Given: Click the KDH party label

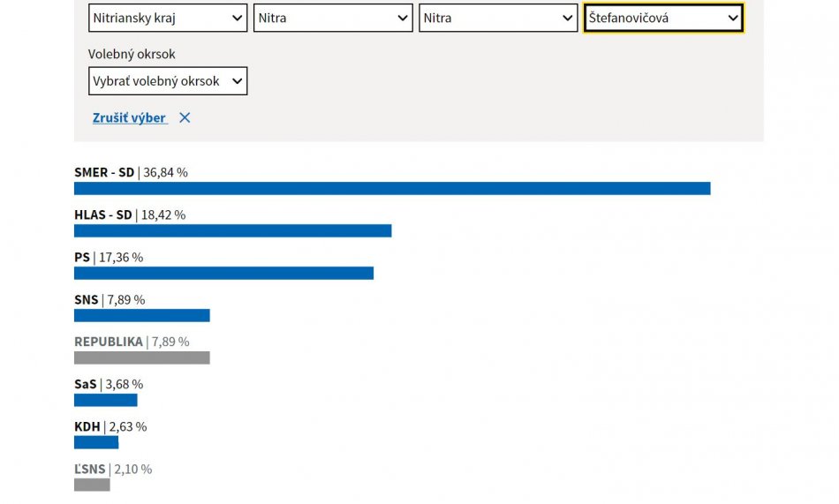Looking at the screenshot, I should [x=87, y=427].
